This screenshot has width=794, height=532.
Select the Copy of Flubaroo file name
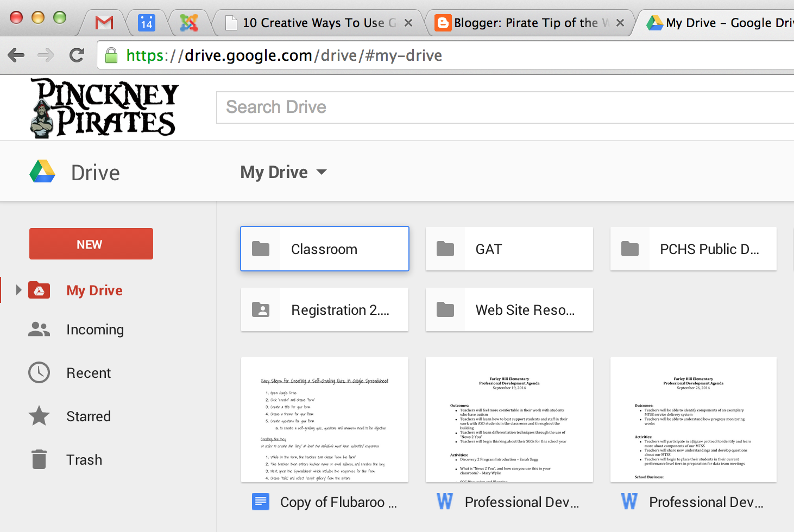(x=338, y=502)
